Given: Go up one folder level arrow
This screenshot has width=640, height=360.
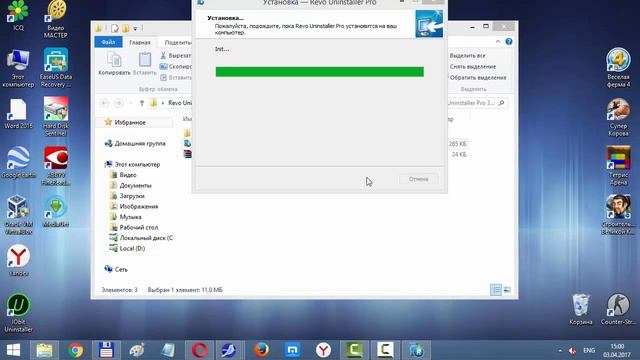Looking at the screenshot, I should pyautogui.click(x=142, y=103).
